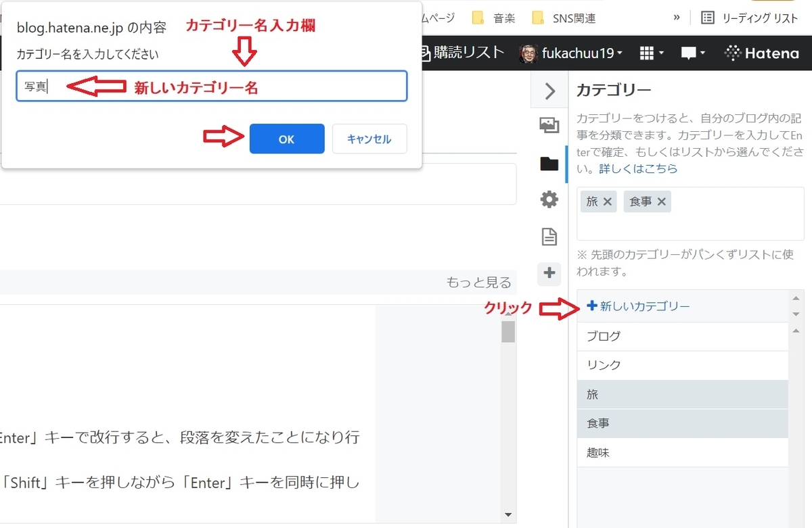Click the category name input field
Image resolution: width=812 pixels, height=528 pixels.
pyautogui.click(x=211, y=86)
